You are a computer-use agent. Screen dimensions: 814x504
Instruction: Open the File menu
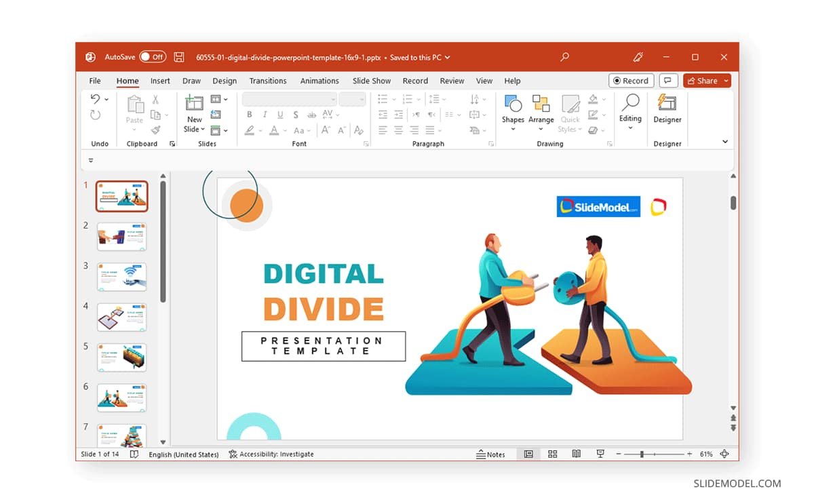95,81
